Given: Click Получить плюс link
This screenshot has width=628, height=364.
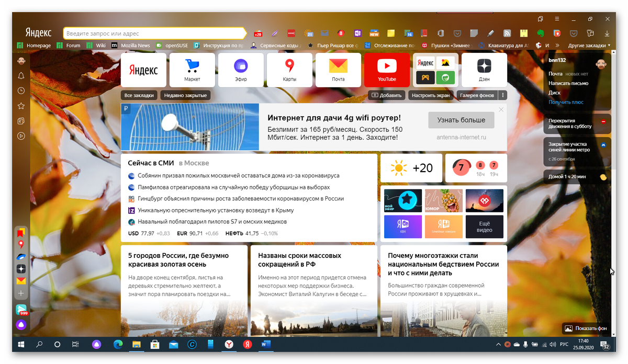Looking at the screenshot, I should coord(566,103).
